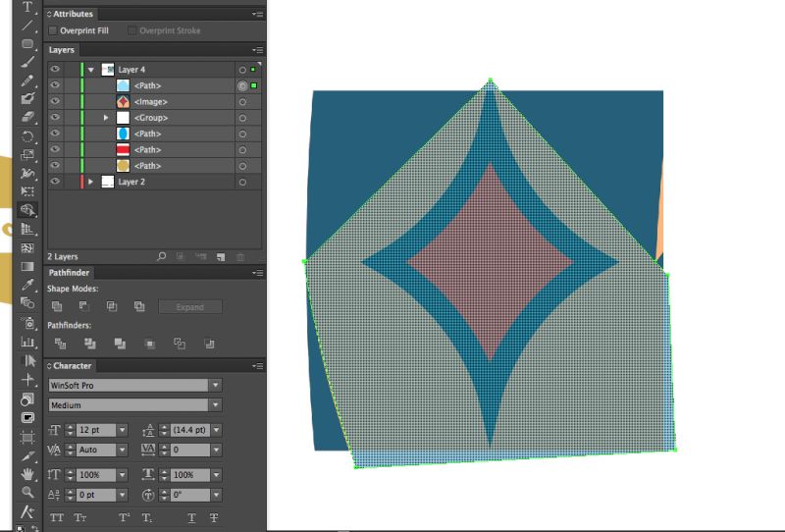The width and height of the screenshot is (785, 532).
Task: Collapse Layer 4 disclosure triangle
Action: (91, 70)
